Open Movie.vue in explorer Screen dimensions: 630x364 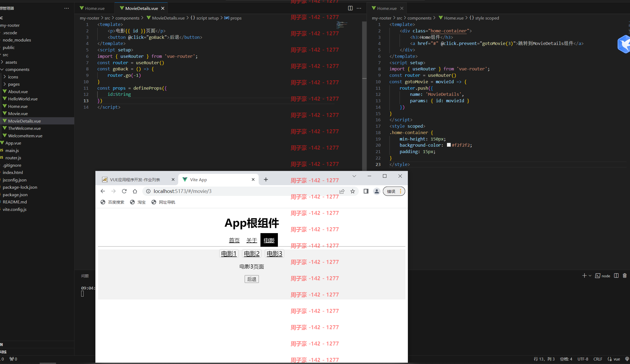click(x=37, y=113)
